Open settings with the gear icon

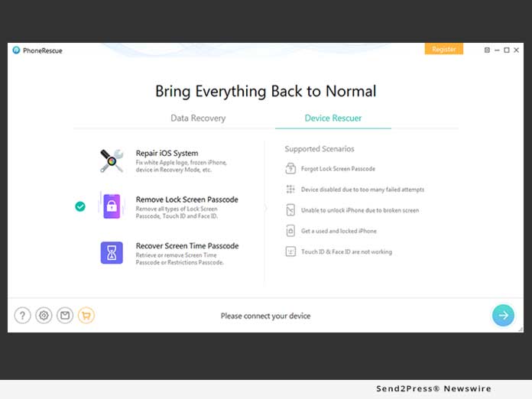pos(44,315)
